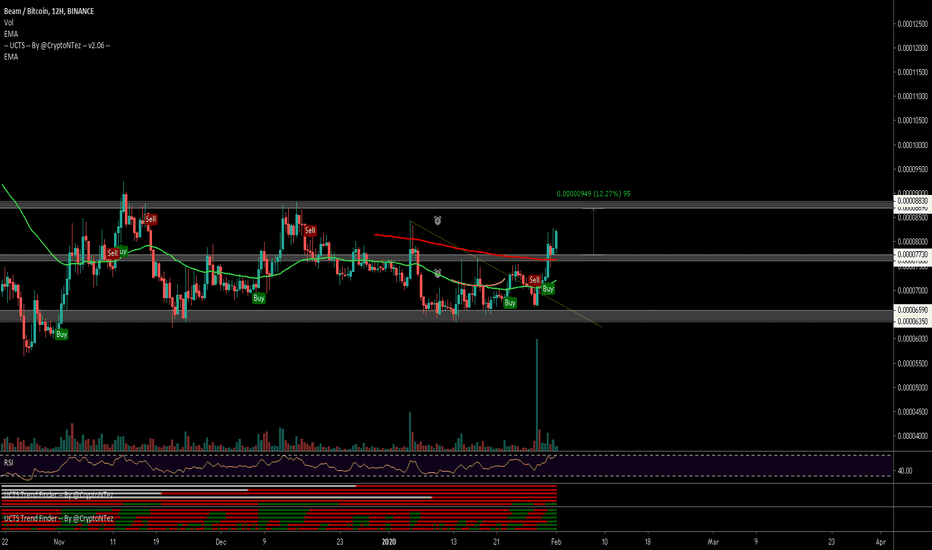Click the 0.00004000 price axis label

point(912,436)
